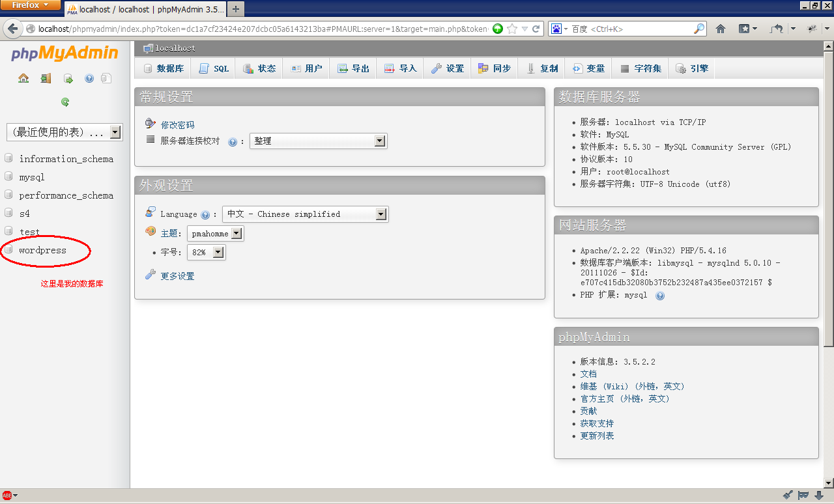Switch to the SQL tab
The height and width of the screenshot is (504, 834).
(214, 68)
